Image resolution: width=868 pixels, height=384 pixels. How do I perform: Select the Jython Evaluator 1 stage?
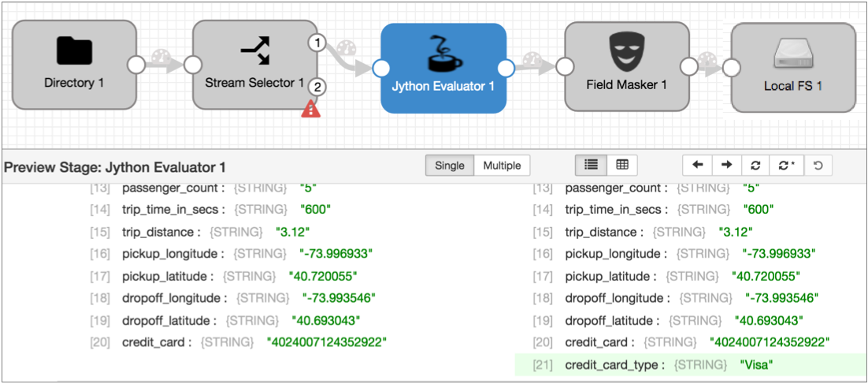click(x=443, y=68)
